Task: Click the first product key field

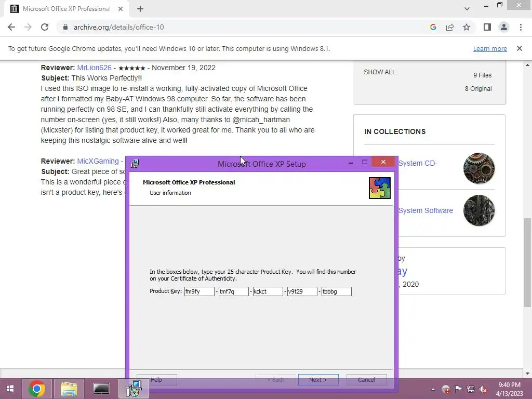Action: pos(199,291)
